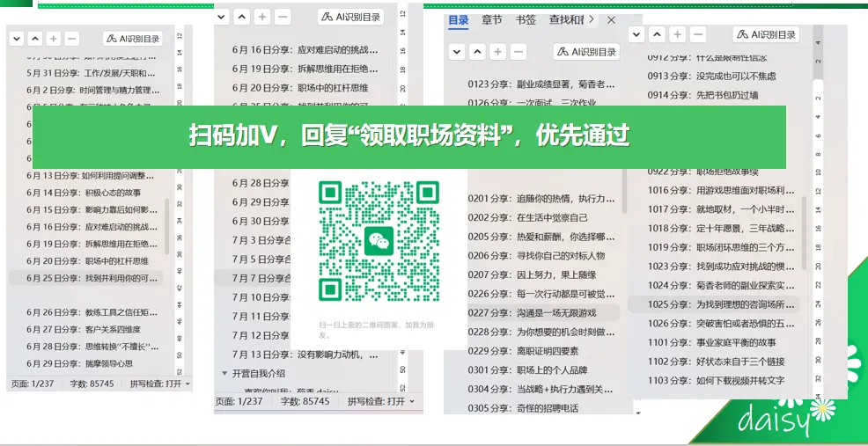The image size is (868, 446).
Task: Click the up chevron in the leftmost outline panel
Action: pyautogui.click(x=35, y=39)
